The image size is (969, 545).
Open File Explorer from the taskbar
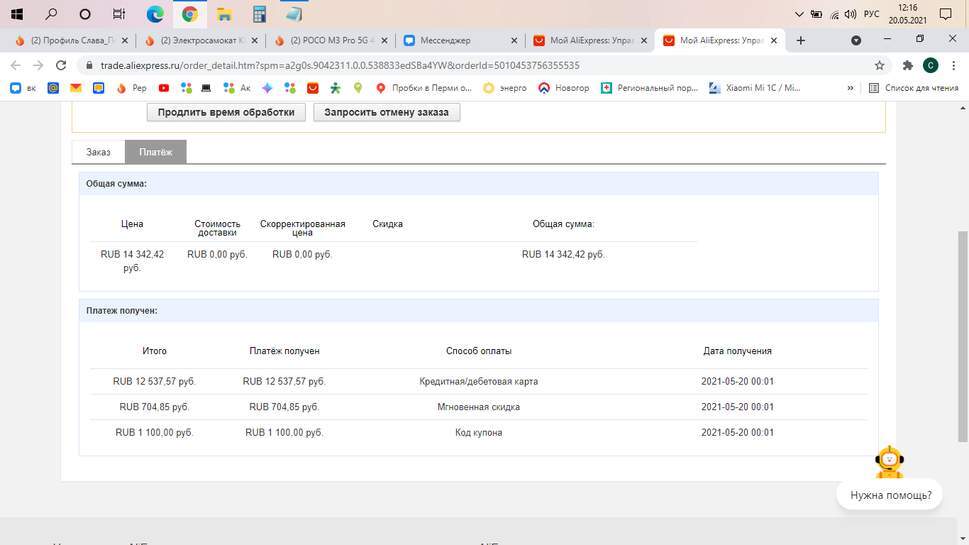pos(225,14)
